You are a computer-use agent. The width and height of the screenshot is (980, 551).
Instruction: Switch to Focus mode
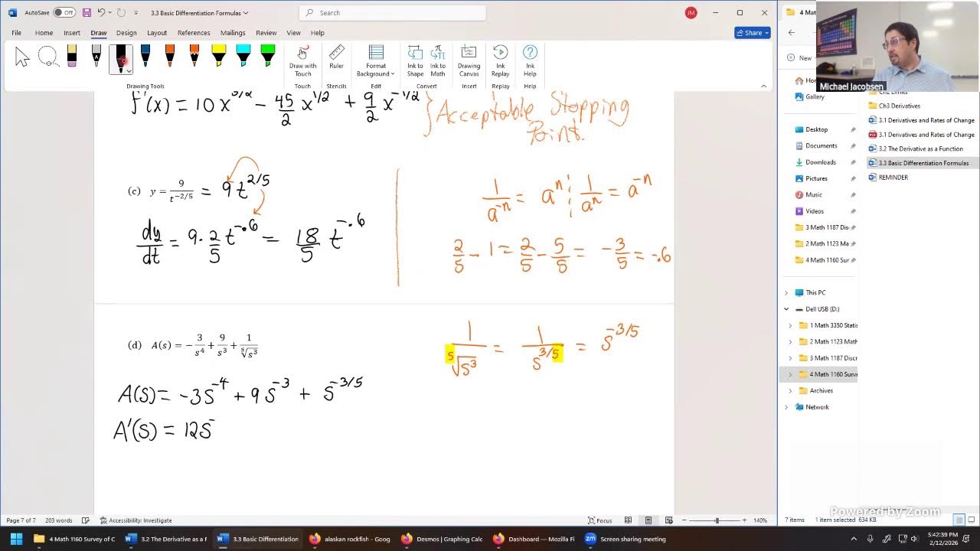600,520
